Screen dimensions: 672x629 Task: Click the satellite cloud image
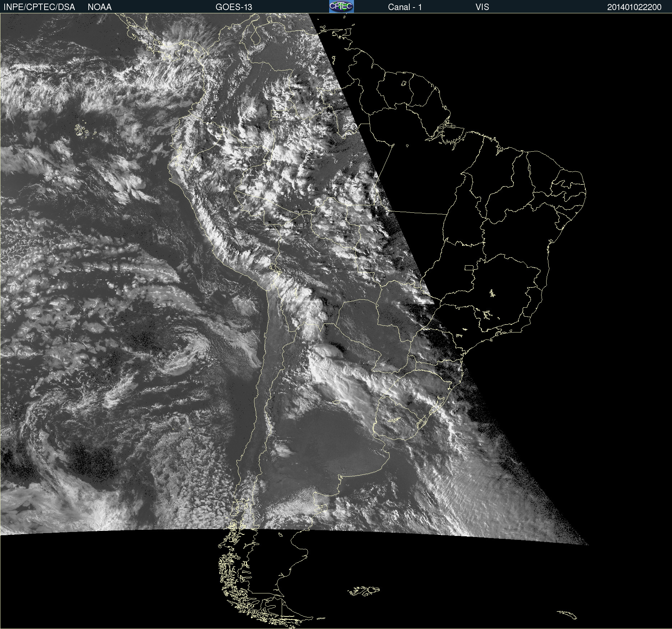click(336, 321)
